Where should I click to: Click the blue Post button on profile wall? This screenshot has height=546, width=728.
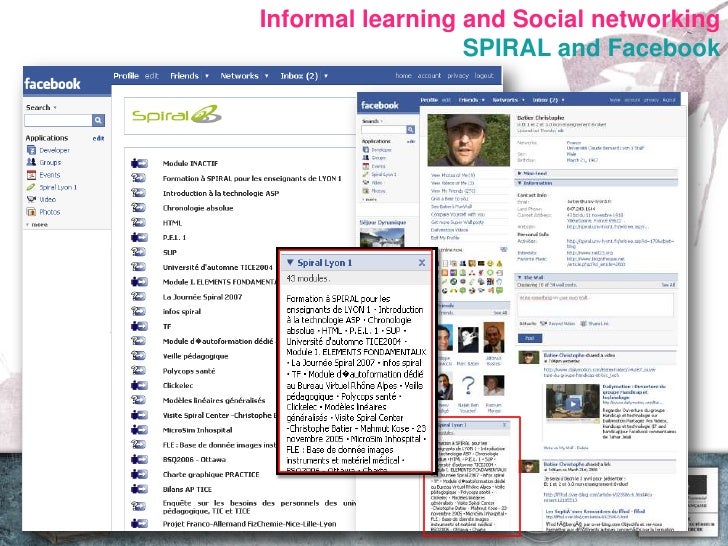click(x=529, y=338)
